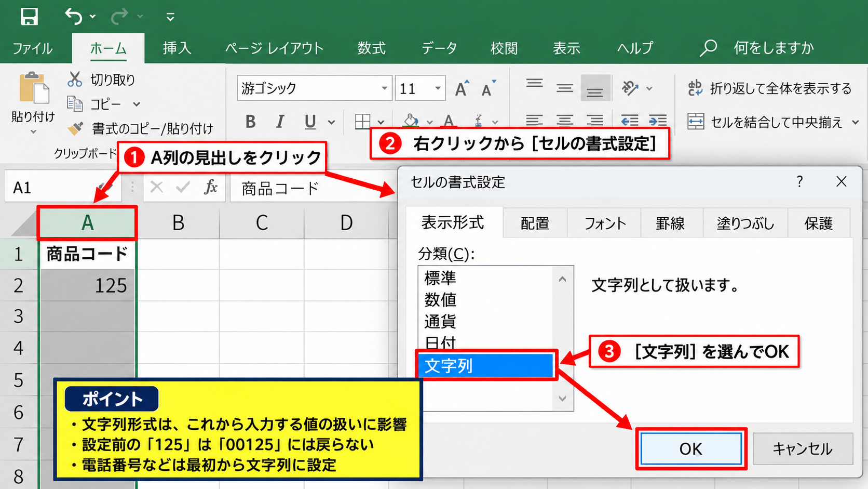
Task: Click the increase indent icon
Action: pos(658,121)
